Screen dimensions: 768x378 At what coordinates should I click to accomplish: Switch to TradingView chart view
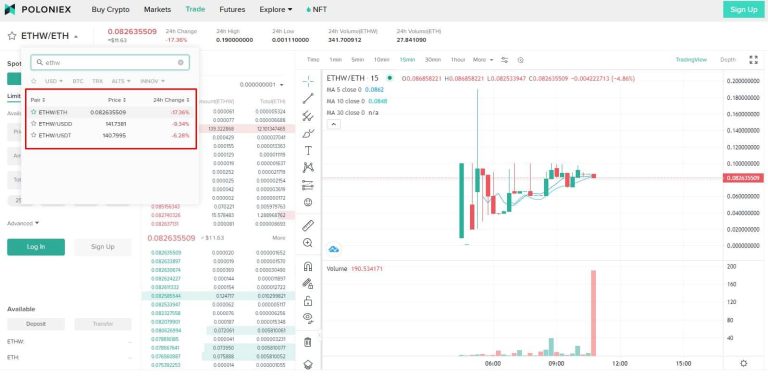click(x=691, y=60)
